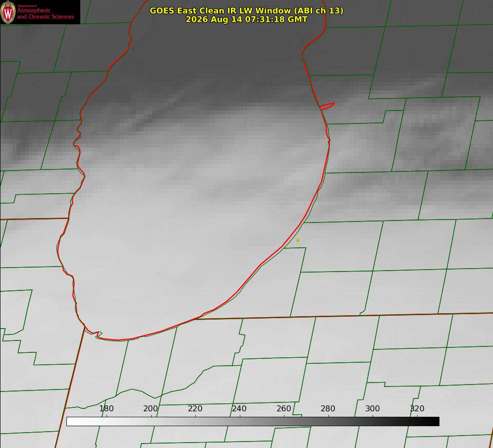Click the ABI ch 13 text in the title

click(319, 10)
